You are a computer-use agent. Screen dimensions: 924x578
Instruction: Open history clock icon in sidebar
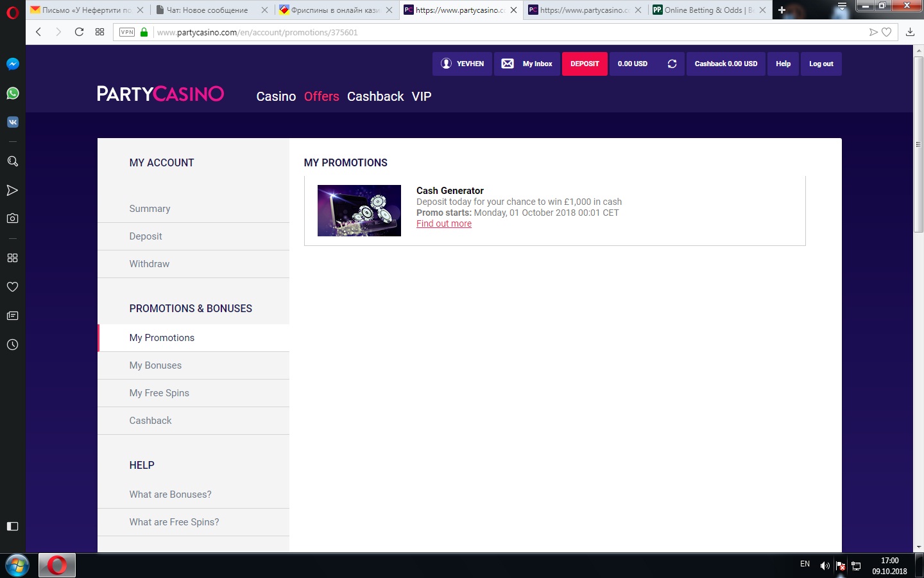tap(12, 344)
